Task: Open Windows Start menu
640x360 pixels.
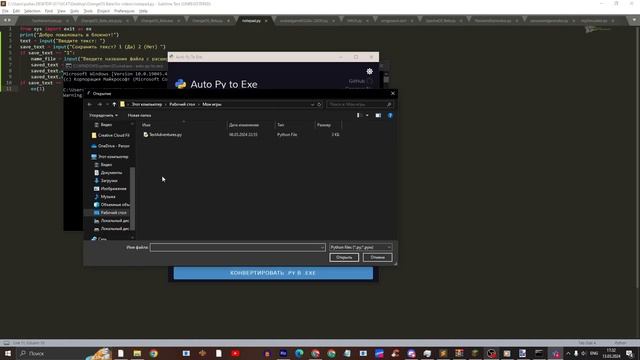Action: click(7, 353)
